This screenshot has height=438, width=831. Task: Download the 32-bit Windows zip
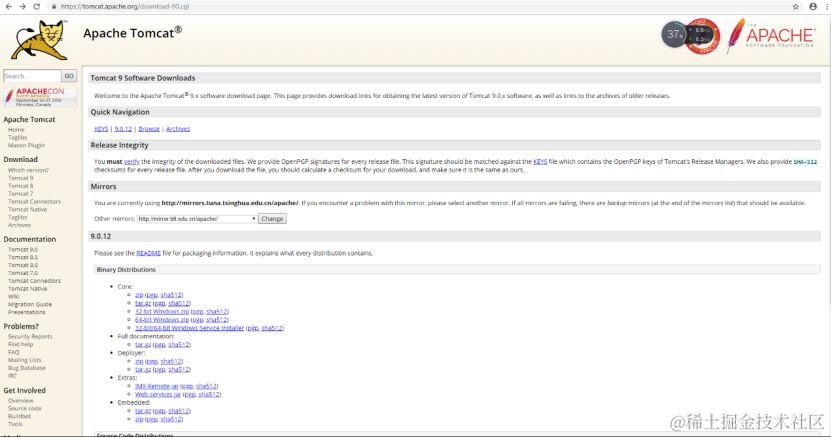(x=162, y=312)
